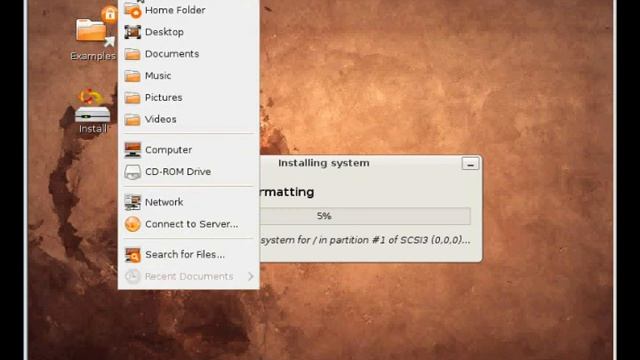Select the Videos menu entry
This screenshot has width=640, height=360.
pyautogui.click(x=189, y=119)
